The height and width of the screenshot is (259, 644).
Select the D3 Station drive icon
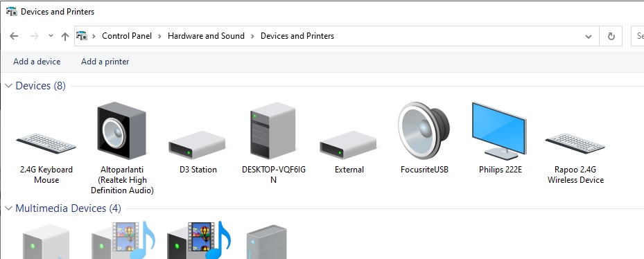tap(197, 145)
